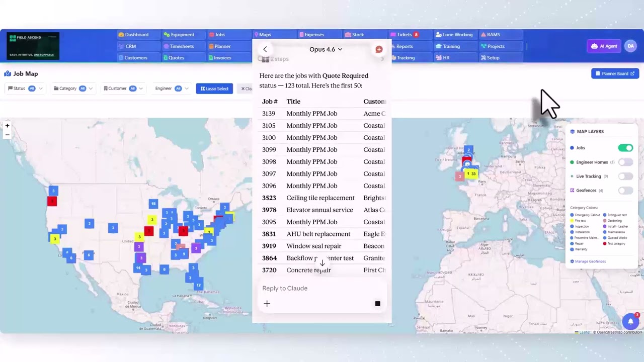Open the AI Agent assistant
The height and width of the screenshot is (362, 644).
click(604, 46)
